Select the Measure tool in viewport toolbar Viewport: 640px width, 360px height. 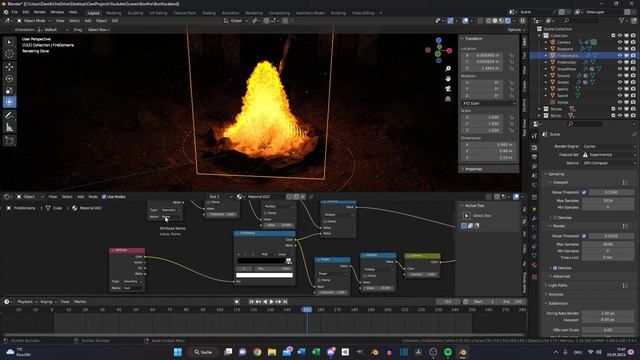pos(9,128)
